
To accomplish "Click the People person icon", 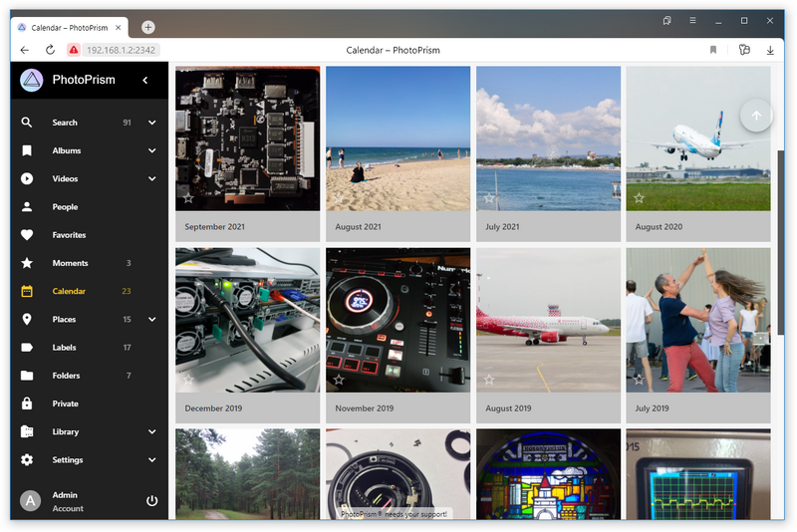I will tap(27, 207).
